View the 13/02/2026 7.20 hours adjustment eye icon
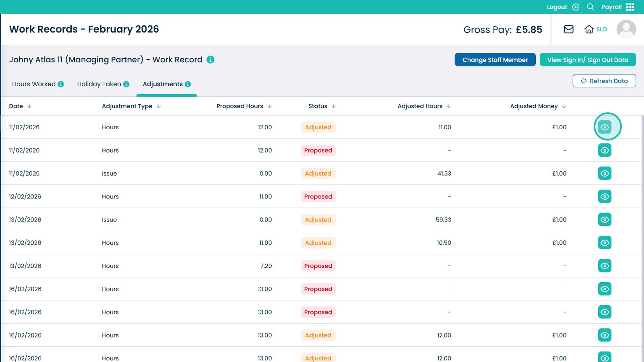Image resolution: width=644 pixels, height=362 pixels. pyautogui.click(x=605, y=266)
